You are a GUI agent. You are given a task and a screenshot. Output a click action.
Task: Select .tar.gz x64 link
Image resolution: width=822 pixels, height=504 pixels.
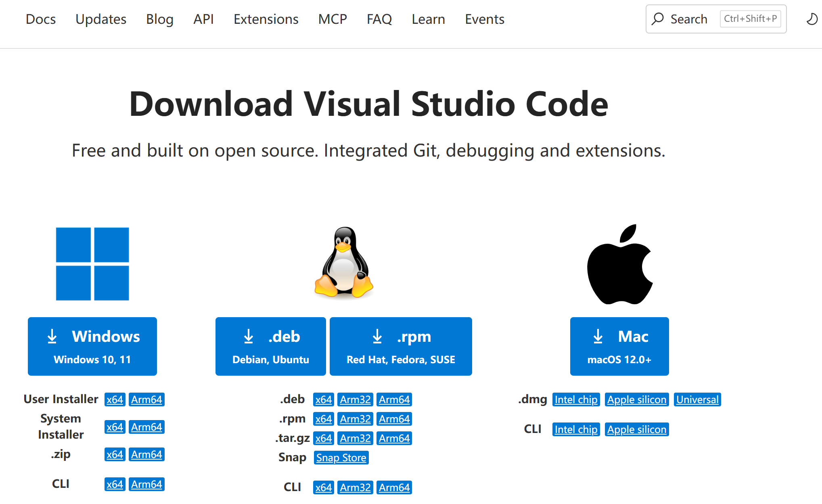click(324, 438)
